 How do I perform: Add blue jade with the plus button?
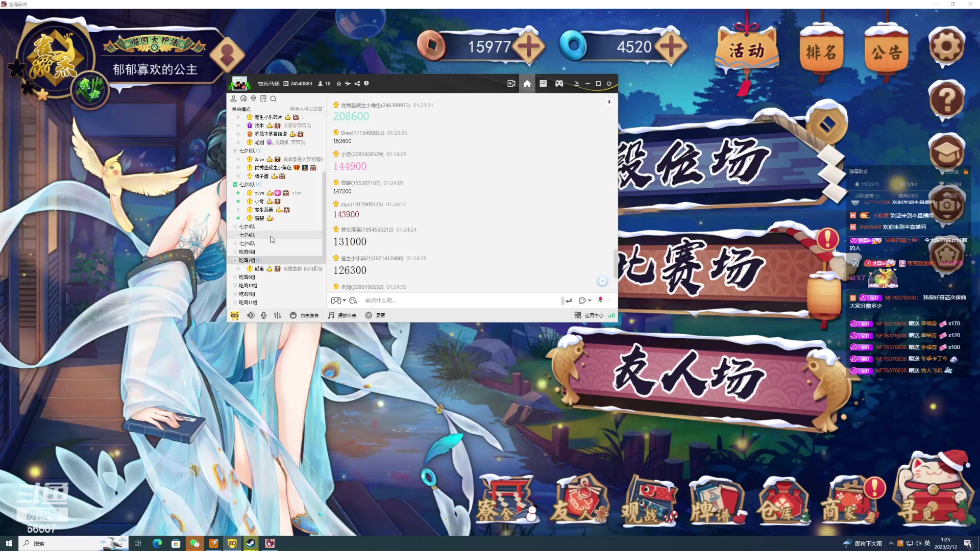[671, 47]
